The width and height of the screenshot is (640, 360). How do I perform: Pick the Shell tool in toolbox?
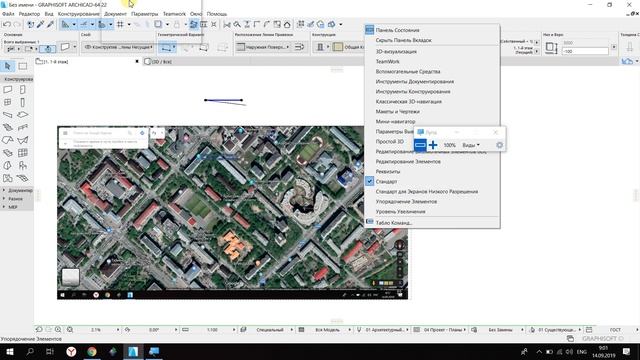(x=23, y=140)
